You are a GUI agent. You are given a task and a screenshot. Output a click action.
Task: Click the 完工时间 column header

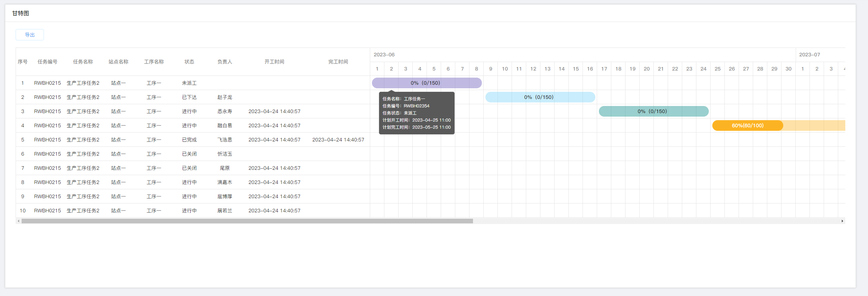click(338, 62)
